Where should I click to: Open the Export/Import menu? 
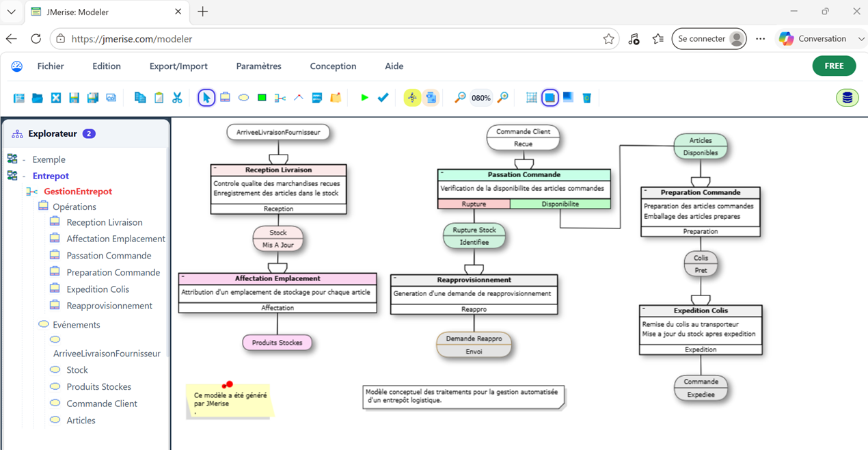point(178,66)
